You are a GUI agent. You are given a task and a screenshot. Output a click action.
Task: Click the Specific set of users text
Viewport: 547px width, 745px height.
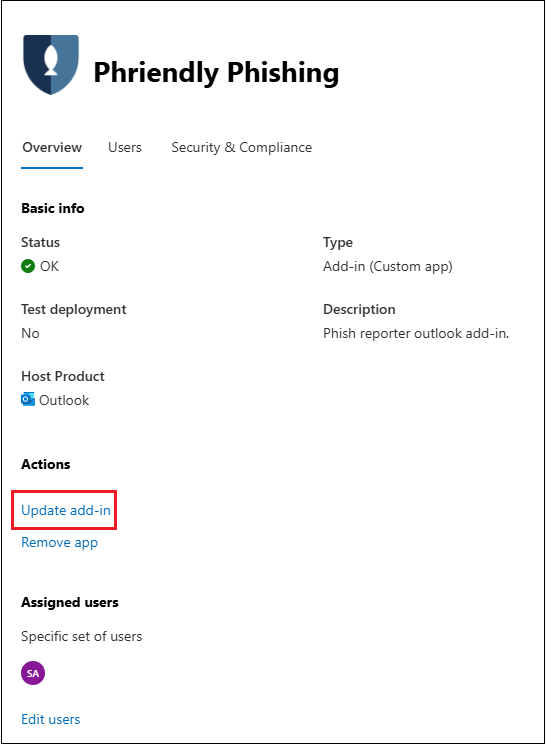[x=82, y=637]
